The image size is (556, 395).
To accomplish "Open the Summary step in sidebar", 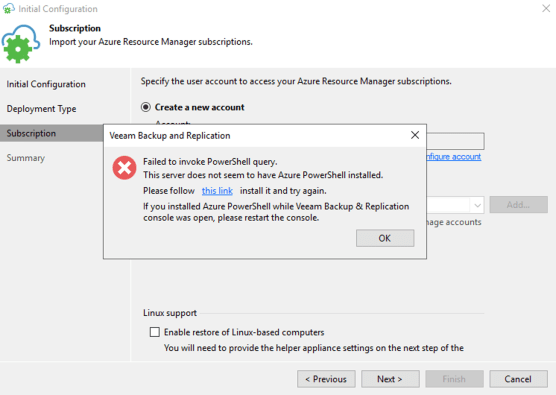I will coord(26,158).
